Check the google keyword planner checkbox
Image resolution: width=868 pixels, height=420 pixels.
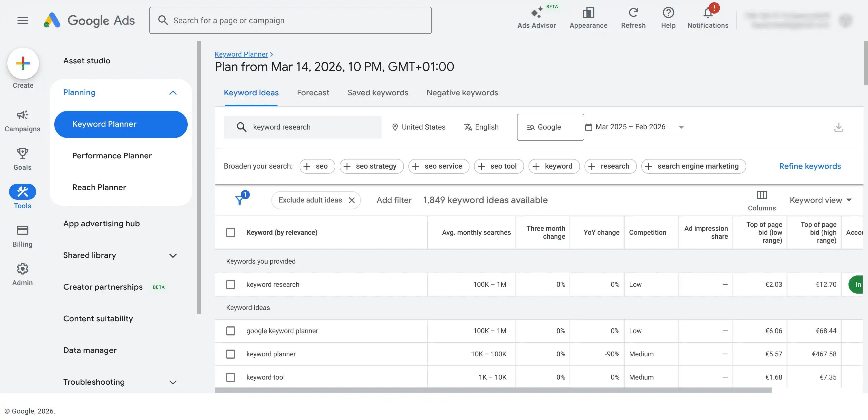(231, 331)
